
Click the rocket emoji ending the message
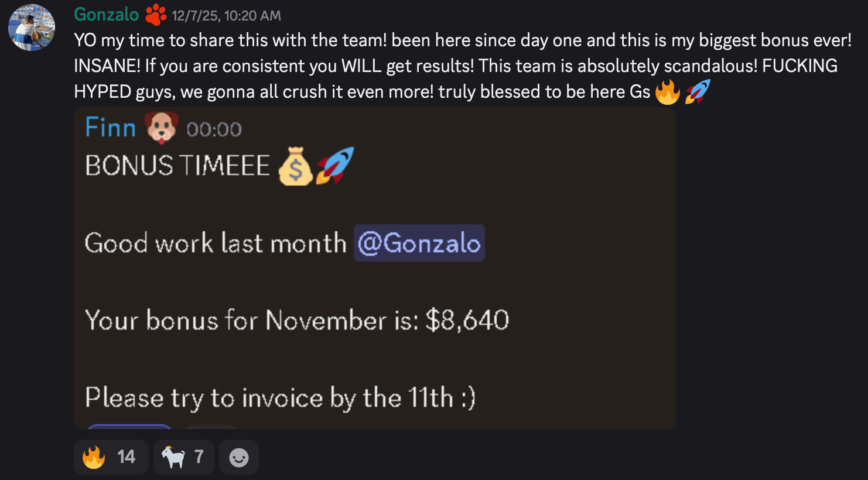coord(697,92)
